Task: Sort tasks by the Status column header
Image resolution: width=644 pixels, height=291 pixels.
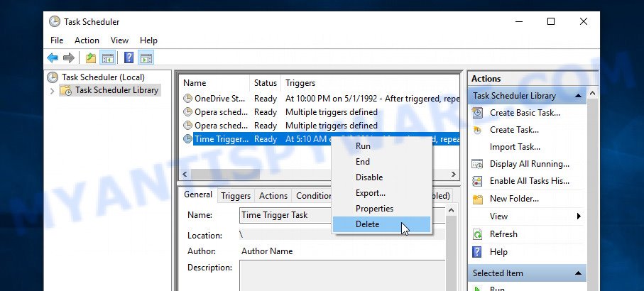Action: pyautogui.click(x=266, y=83)
